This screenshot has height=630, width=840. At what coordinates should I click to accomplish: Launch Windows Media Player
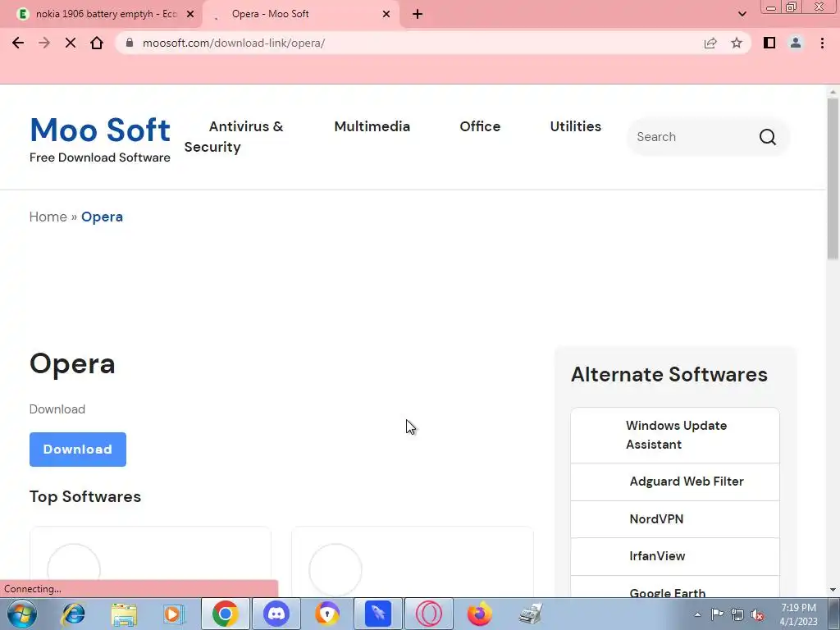tap(174, 614)
